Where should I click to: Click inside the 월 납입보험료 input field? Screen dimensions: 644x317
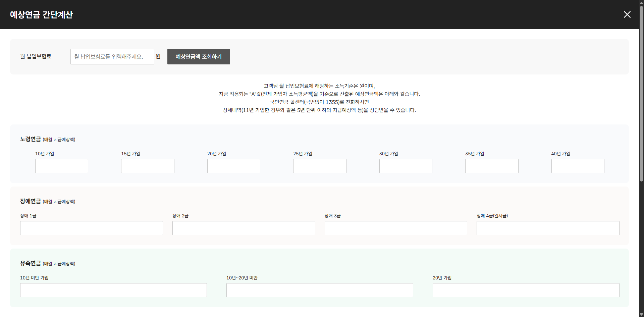pyautogui.click(x=112, y=56)
